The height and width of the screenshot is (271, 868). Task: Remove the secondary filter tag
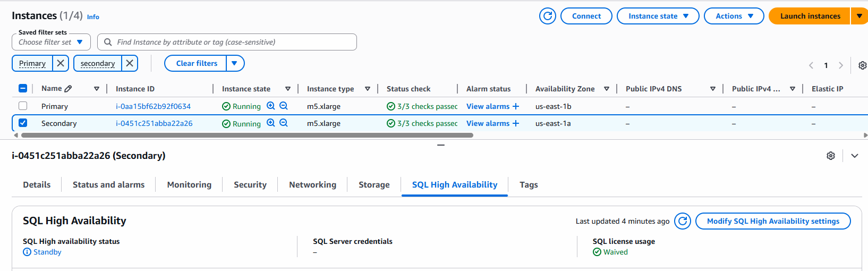coord(130,63)
